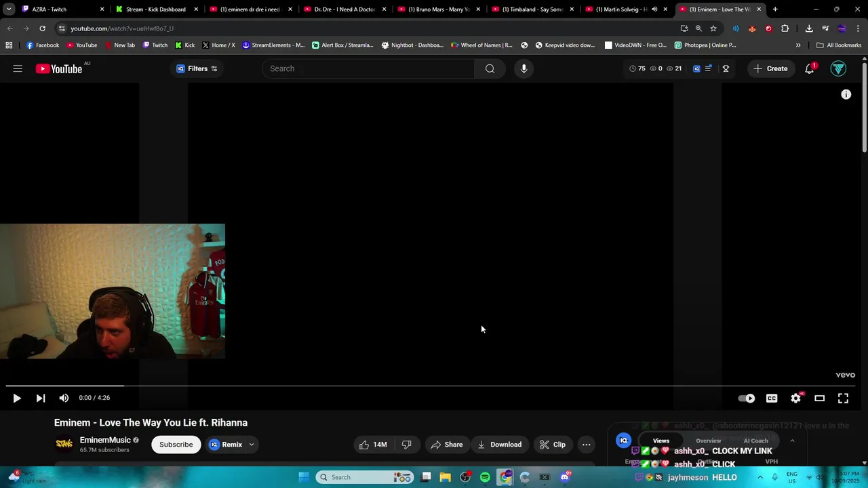Select the vidIQ Overview tab
Screen dimensions: 868x488
tap(708, 441)
